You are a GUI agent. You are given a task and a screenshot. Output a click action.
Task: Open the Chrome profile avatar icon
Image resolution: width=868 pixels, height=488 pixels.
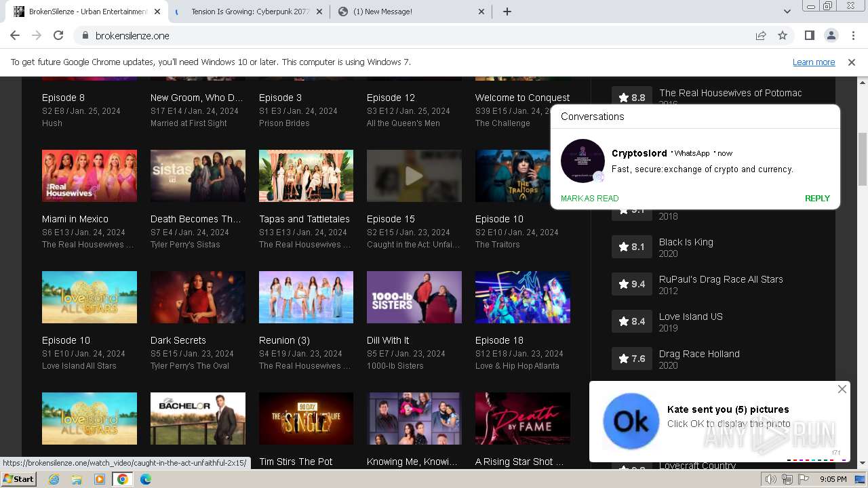pos(831,35)
